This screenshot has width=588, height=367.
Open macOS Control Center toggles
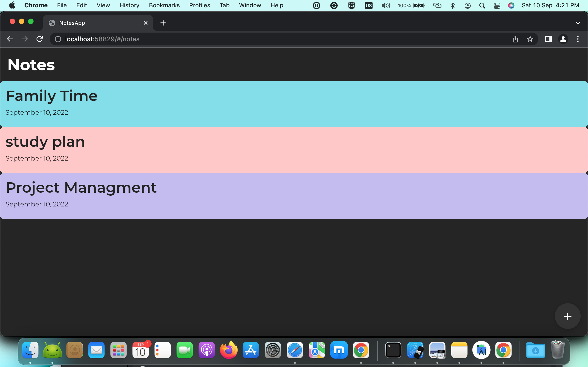[x=497, y=5]
